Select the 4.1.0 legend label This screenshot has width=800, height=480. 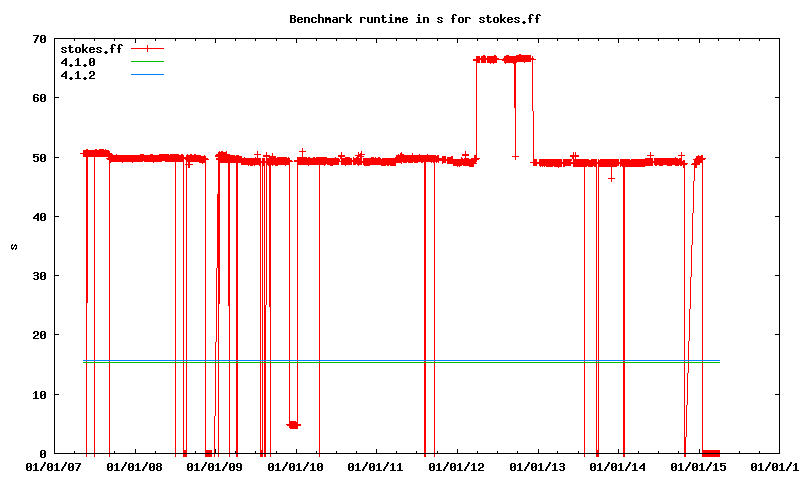78,62
